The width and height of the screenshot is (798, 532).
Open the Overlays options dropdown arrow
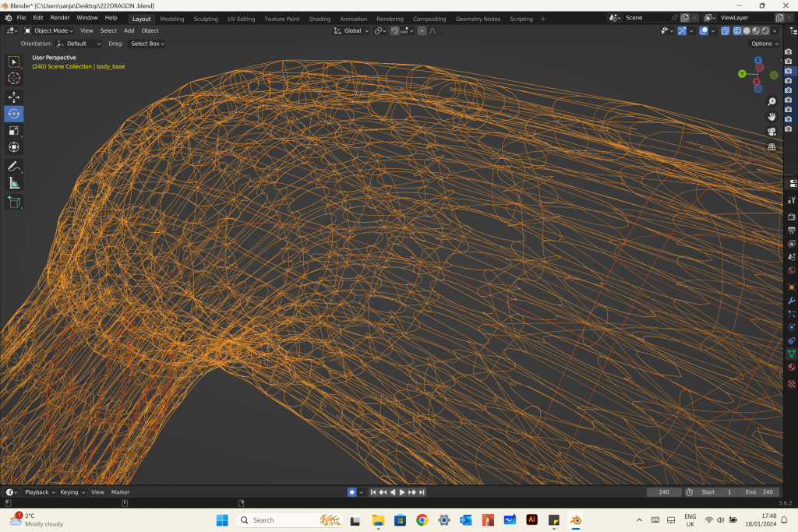tap(713, 31)
